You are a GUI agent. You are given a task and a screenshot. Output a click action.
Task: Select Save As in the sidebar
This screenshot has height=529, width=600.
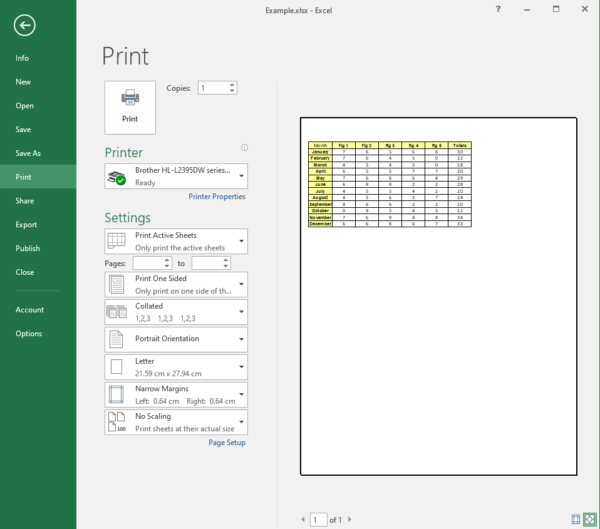coord(28,153)
